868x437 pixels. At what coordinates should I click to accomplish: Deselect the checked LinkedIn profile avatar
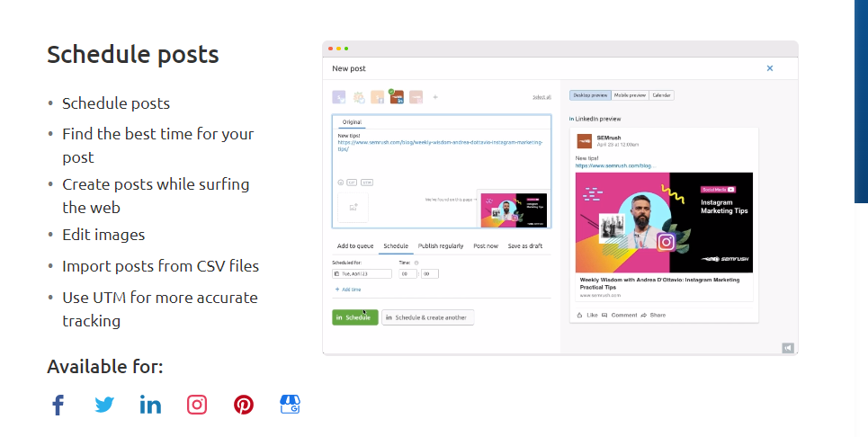[397, 97]
